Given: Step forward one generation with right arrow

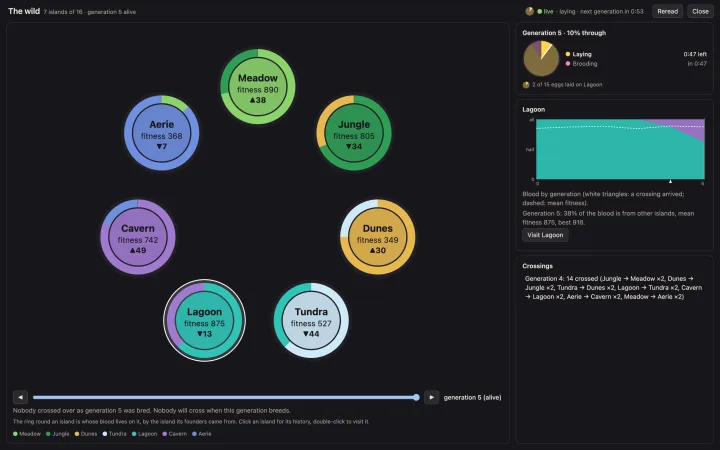Looking at the screenshot, I should click(x=431, y=397).
